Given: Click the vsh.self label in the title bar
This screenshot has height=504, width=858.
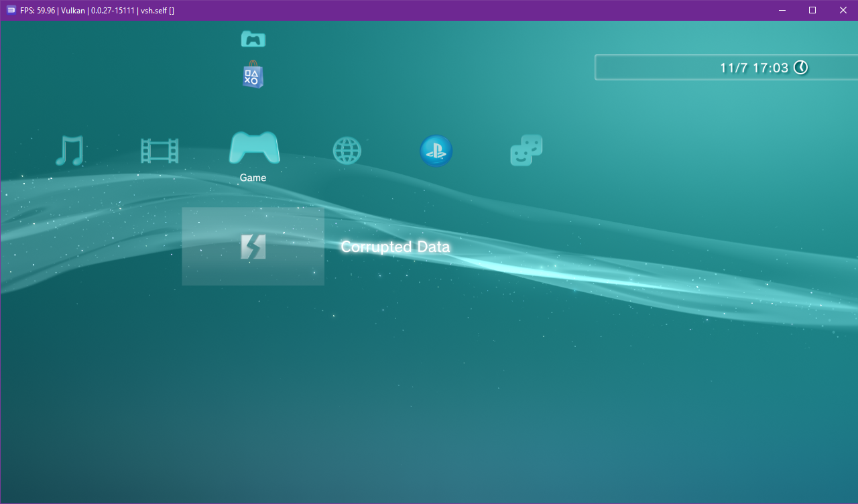Looking at the screenshot, I should [x=153, y=10].
